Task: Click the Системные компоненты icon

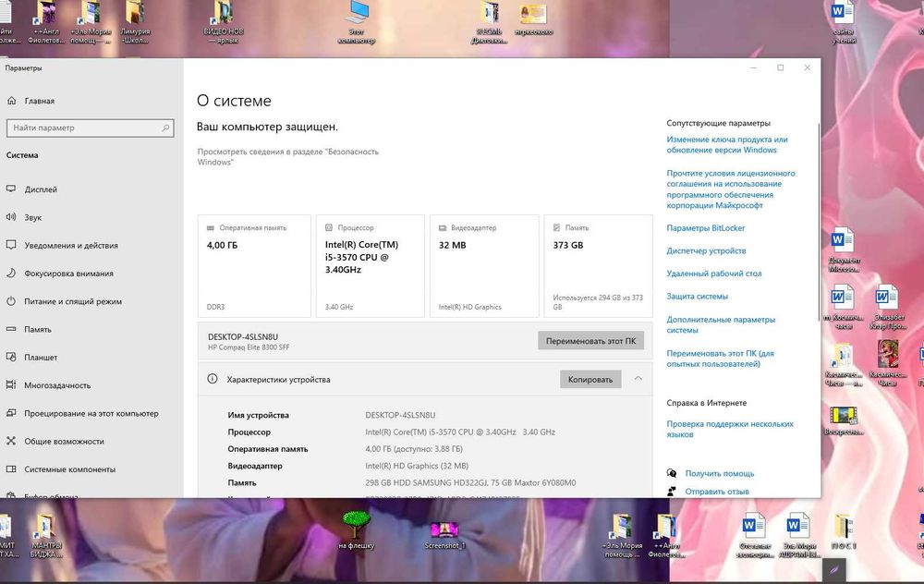Action: pyautogui.click(x=11, y=469)
